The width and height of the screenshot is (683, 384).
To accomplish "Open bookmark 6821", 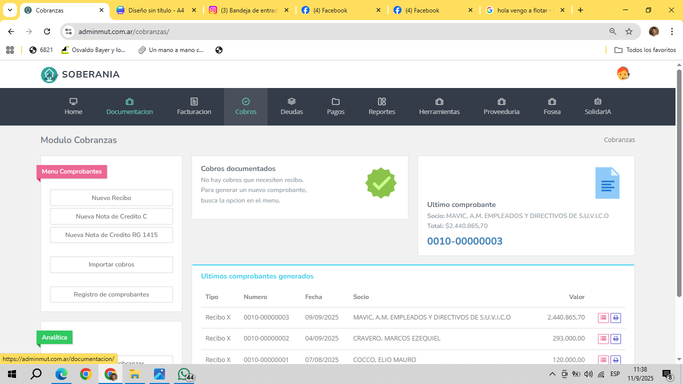I will coord(41,50).
